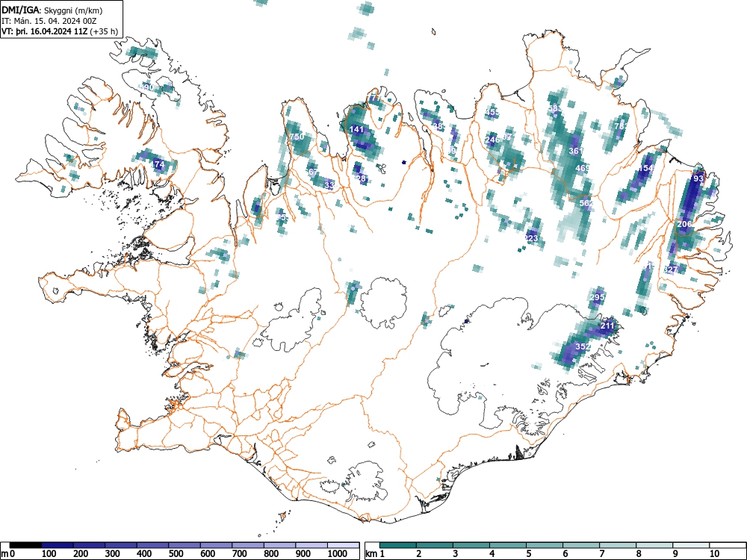Click the '500' label in the metre legend
Screen dimensions: 747x560
click(x=176, y=554)
